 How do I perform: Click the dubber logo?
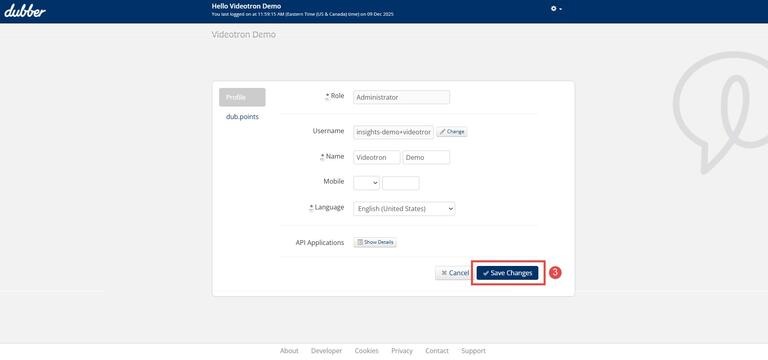coord(25,11)
